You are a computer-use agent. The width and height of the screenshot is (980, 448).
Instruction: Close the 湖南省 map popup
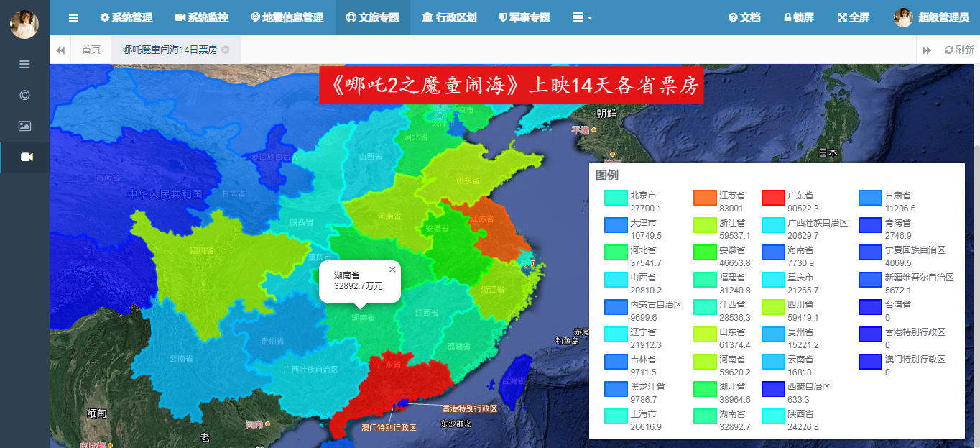click(x=392, y=270)
